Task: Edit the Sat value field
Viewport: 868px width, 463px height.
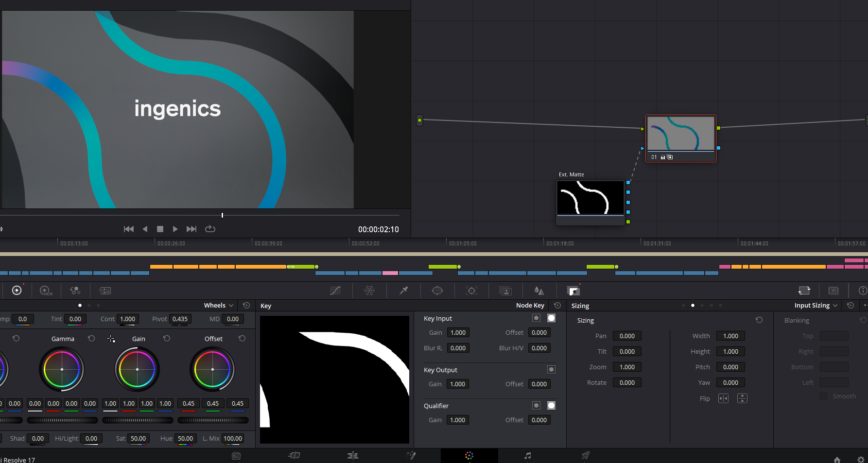Action: click(x=138, y=439)
